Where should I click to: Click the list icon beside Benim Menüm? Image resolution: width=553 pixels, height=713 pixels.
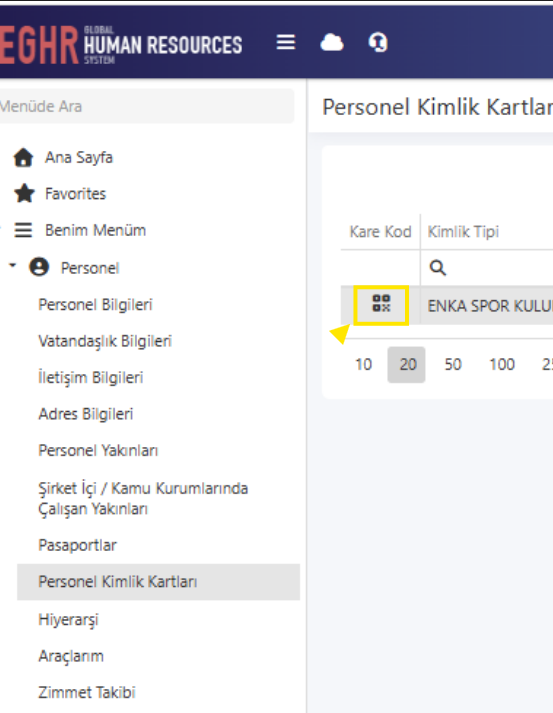tap(23, 230)
